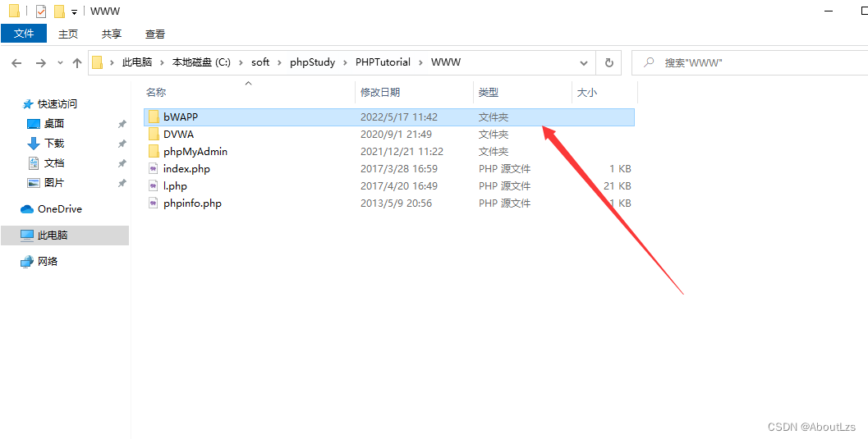Click the search WWW input box
868x439 pixels.
(x=749, y=63)
